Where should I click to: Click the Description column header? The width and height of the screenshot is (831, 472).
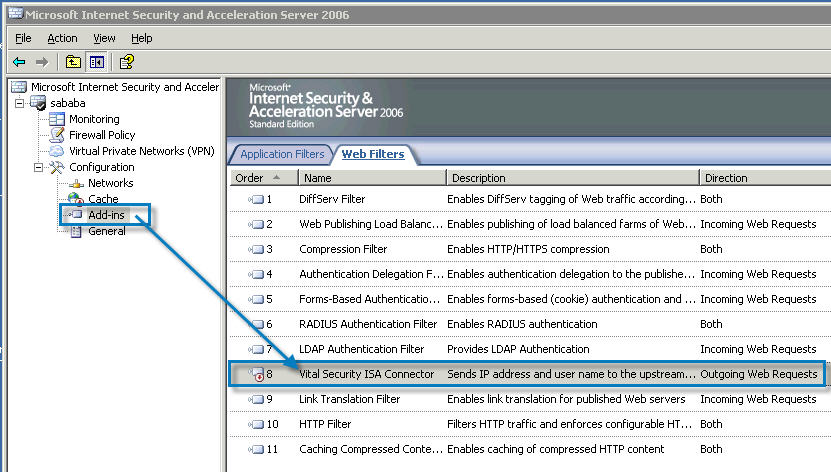pos(478,178)
